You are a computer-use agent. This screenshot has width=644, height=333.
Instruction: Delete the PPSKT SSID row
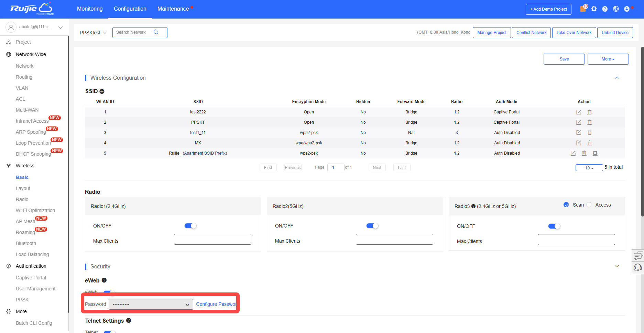click(589, 122)
